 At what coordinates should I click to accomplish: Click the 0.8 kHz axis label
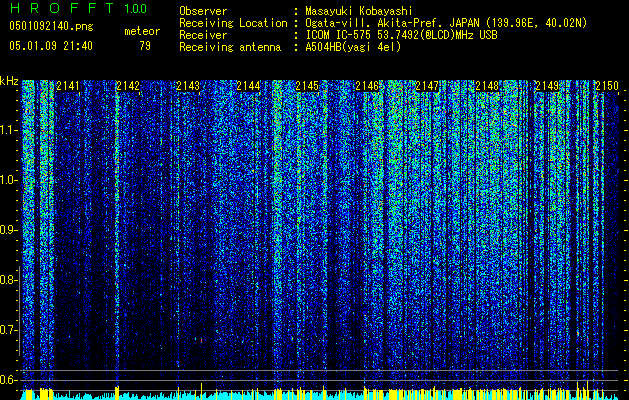[x=9, y=280]
